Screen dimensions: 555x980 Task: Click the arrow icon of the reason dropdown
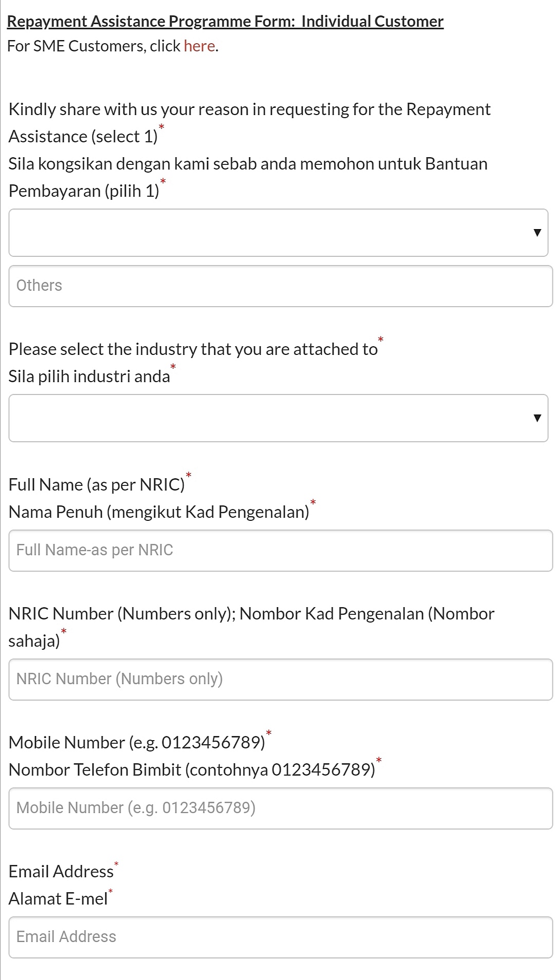click(537, 233)
